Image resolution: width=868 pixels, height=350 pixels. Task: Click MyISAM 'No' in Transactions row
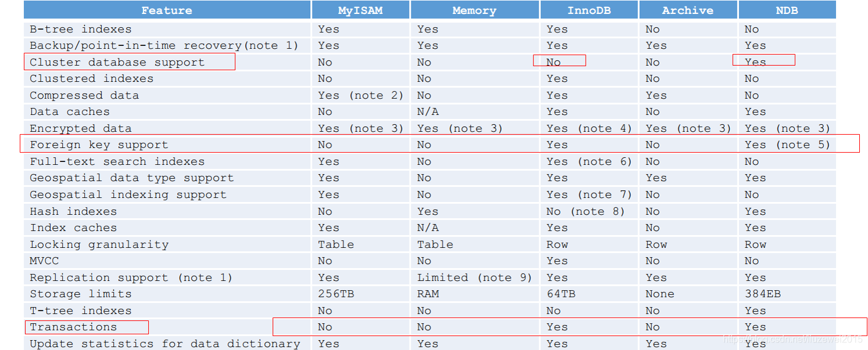pos(325,327)
